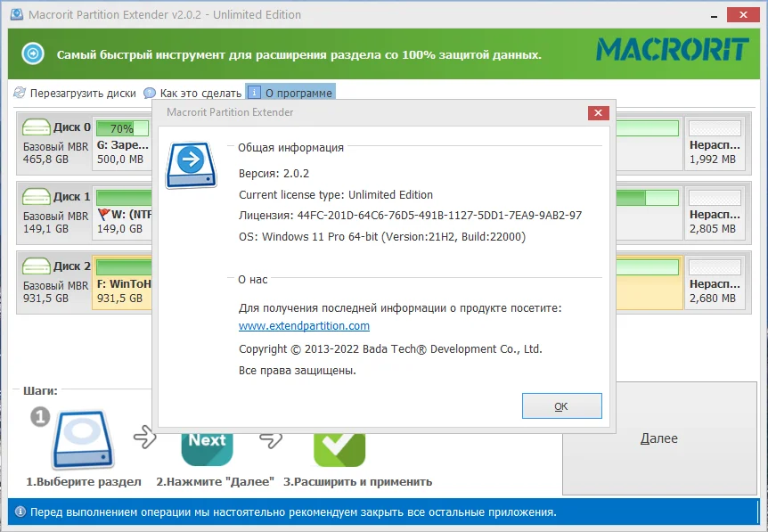Click the app disk icon in About dialog
The width and height of the screenshot is (768, 532).
191,165
